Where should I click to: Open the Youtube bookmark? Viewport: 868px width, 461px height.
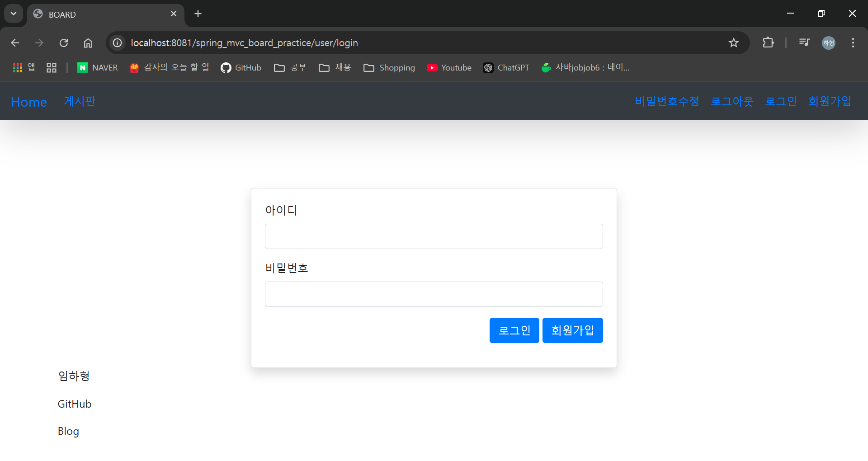[x=449, y=68]
